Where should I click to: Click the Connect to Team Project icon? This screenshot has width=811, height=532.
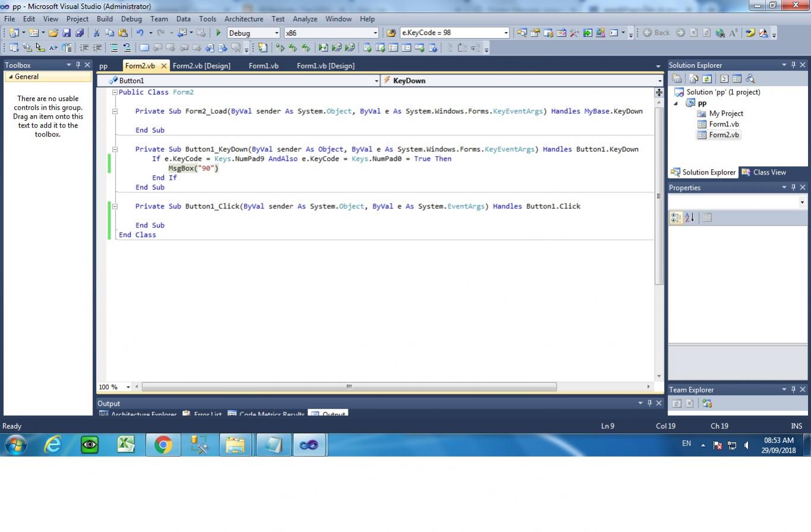[x=707, y=404]
